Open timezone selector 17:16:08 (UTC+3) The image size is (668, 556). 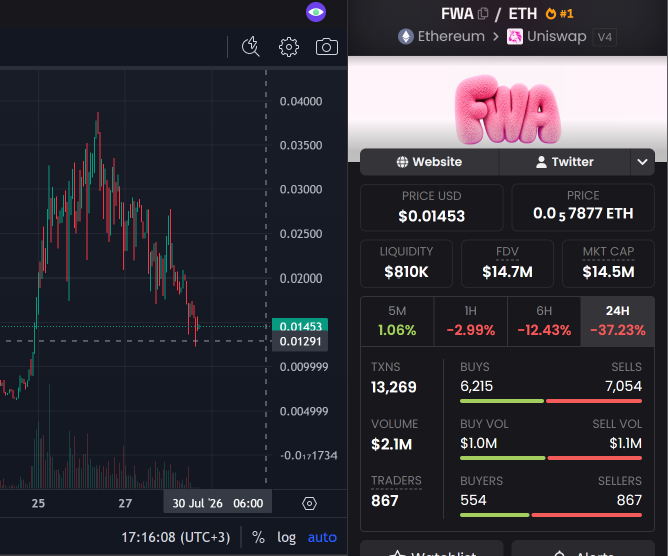(x=176, y=537)
